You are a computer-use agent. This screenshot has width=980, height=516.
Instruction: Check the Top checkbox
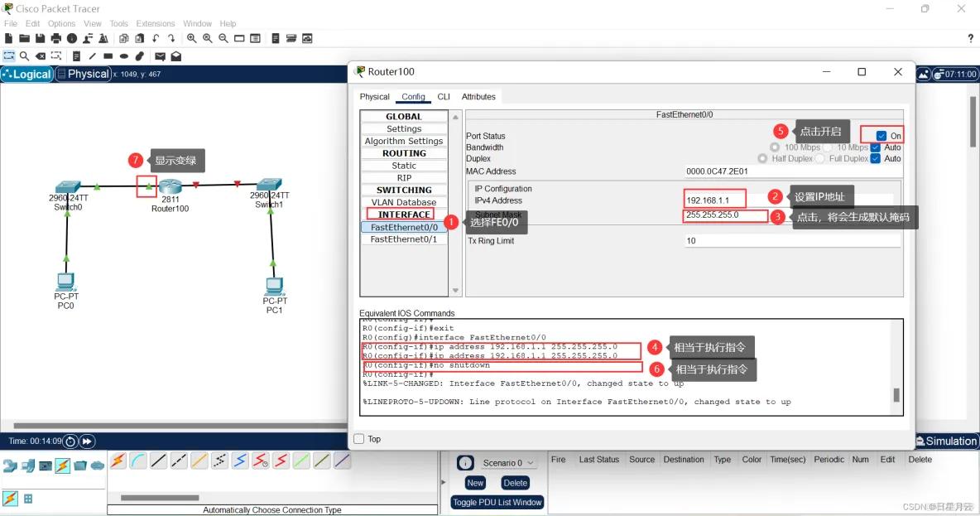(x=358, y=439)
